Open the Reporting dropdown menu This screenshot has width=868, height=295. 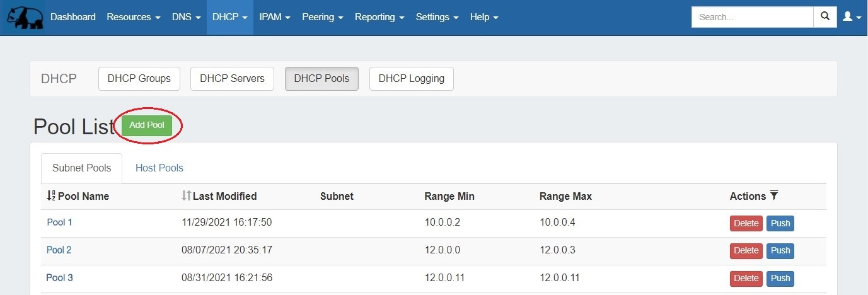tap(379, 17)
